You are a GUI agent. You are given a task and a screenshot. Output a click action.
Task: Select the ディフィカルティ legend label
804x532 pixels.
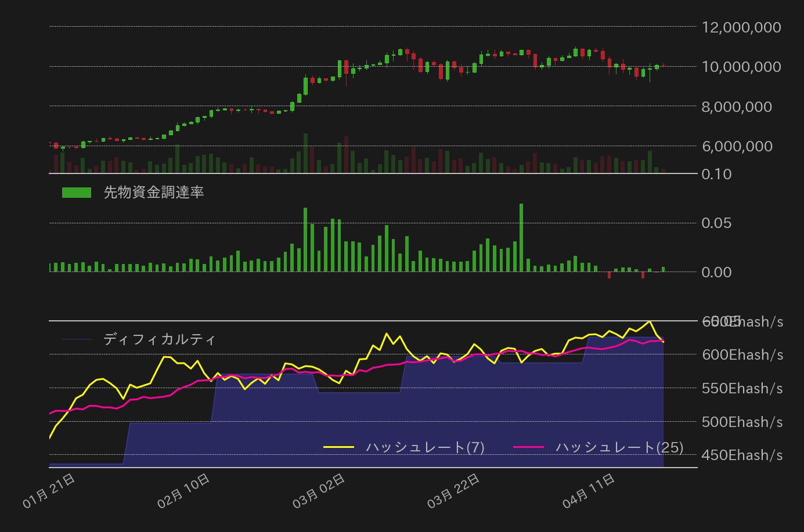tap(158, 339)
